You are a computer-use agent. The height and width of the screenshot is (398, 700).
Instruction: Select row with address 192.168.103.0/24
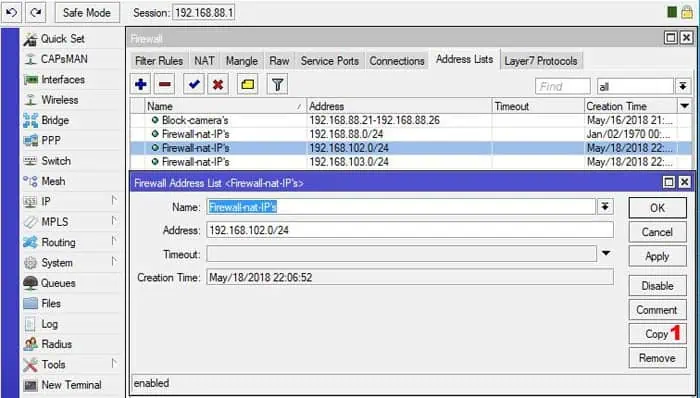[x=411, y=162]
